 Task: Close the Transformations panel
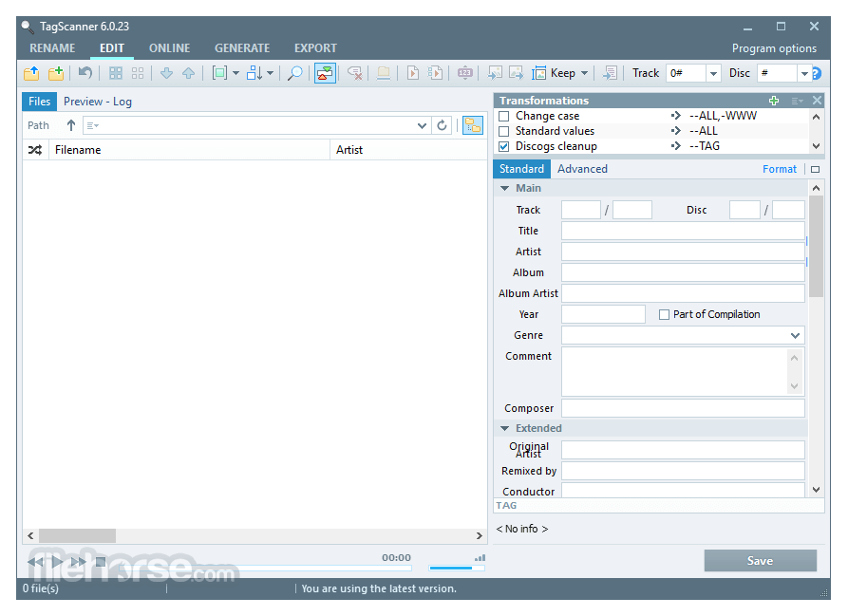coord(818,101)
